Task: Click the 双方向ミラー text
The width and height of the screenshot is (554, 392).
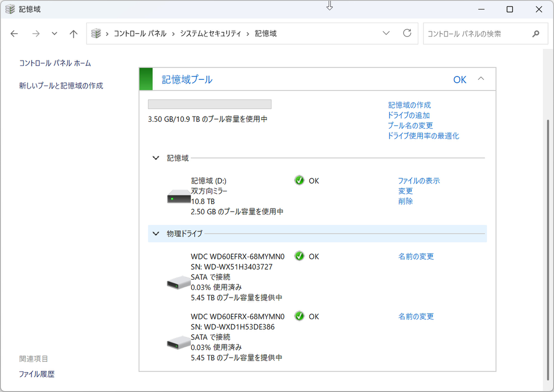Action: coord(209,191)
